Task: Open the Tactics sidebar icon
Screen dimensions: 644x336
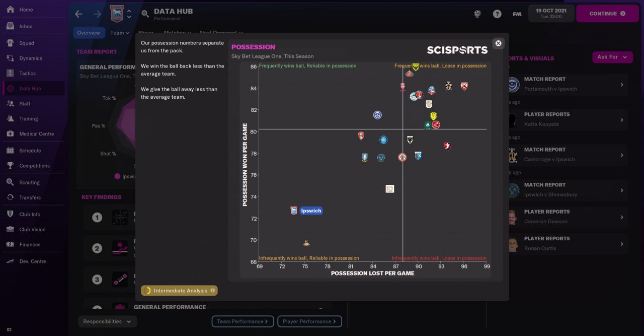Action: 10,74
